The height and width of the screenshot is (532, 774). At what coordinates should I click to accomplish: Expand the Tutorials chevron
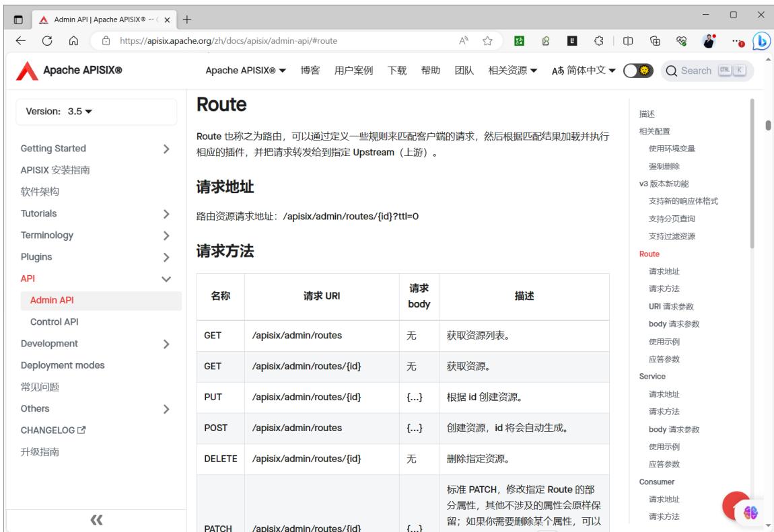tap(166, 214)
